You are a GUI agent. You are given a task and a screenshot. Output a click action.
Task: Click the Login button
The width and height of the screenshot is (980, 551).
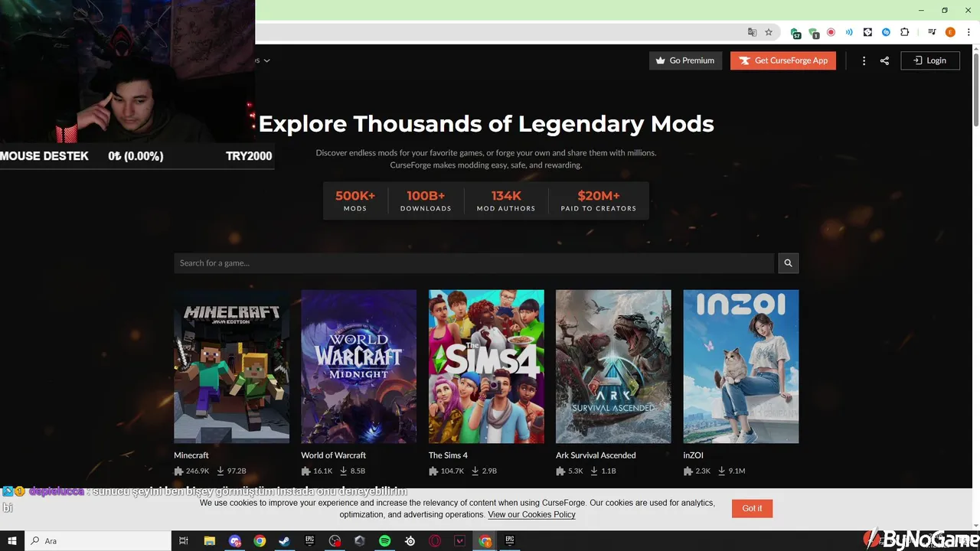930,60
